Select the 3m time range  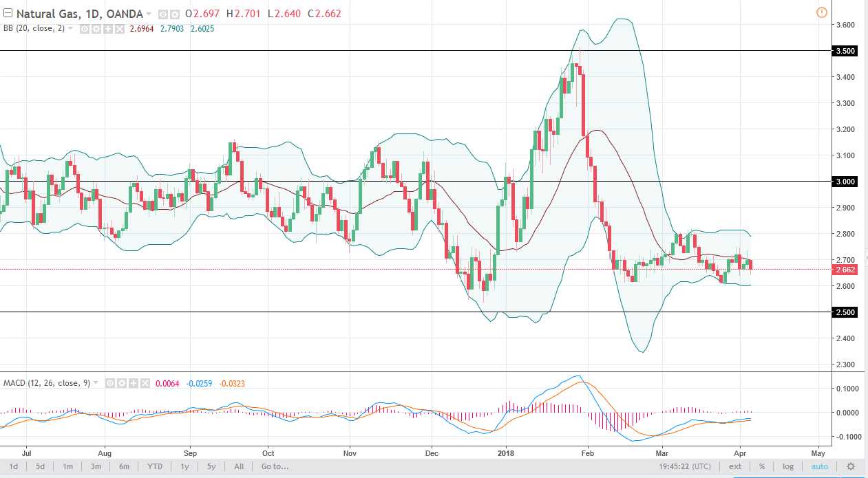(96, 466)
